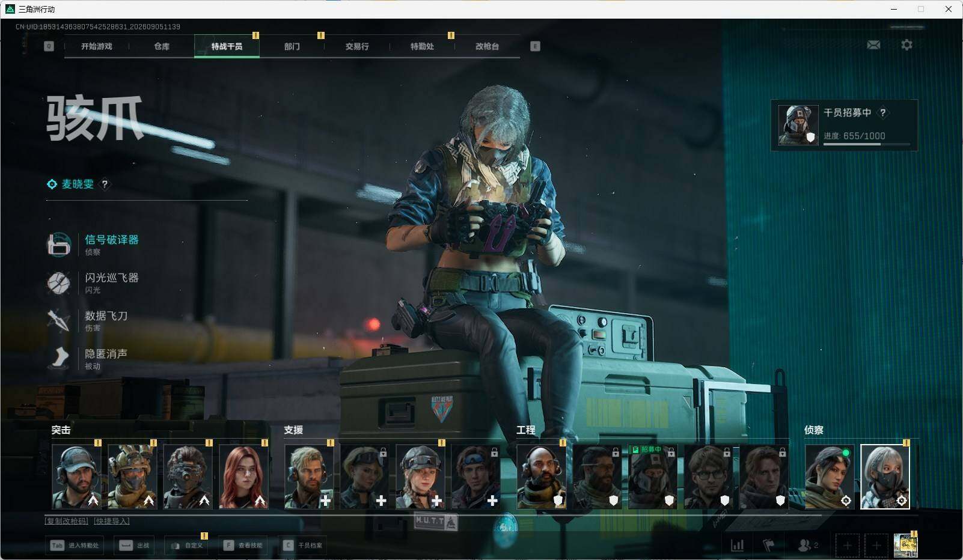Image resolution: width=963 pixels, height=560 pixels.
Task: Select the engineer operator marked 招募中
Action: point(653,477)
